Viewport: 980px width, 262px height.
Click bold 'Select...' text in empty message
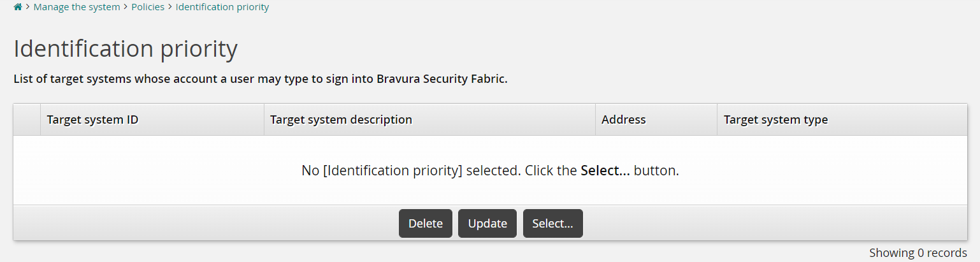(605, 171)
